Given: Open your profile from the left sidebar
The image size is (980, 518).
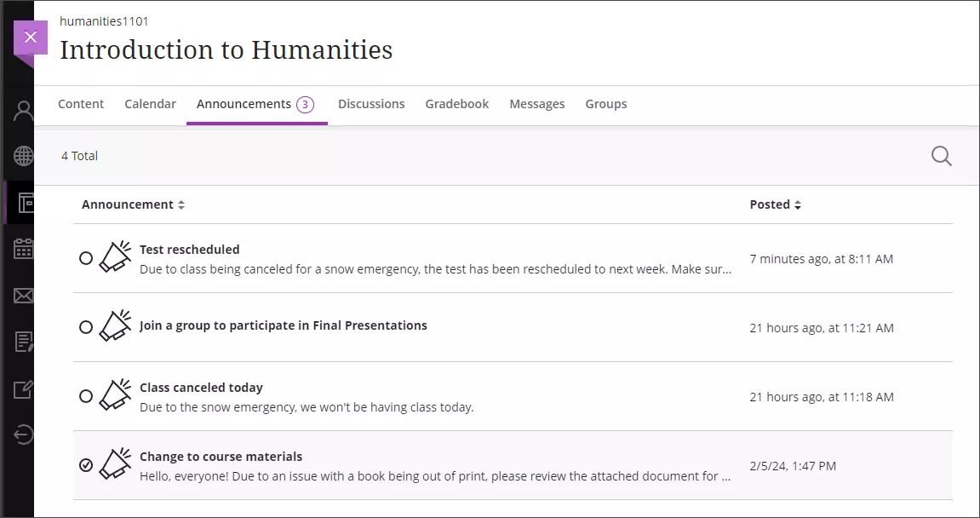Looking at the screenshot, I should tap(21, 109).
